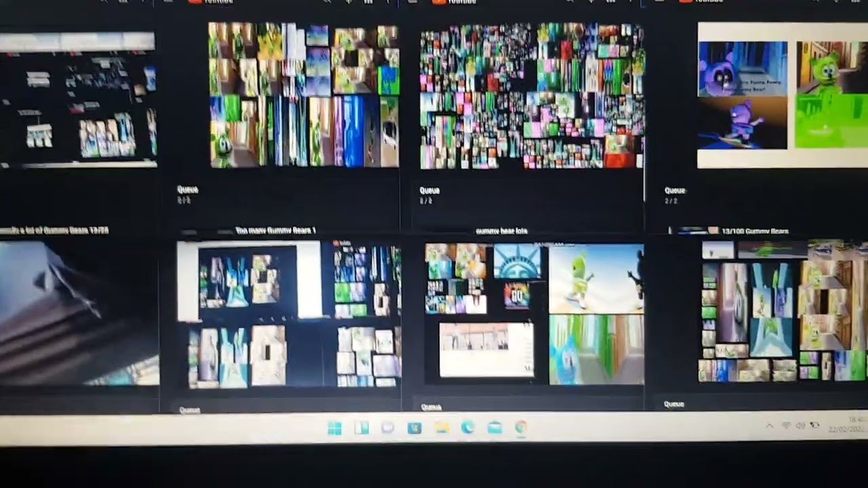Open the Statue of Liberty collage thumbnail

point(534,314)
